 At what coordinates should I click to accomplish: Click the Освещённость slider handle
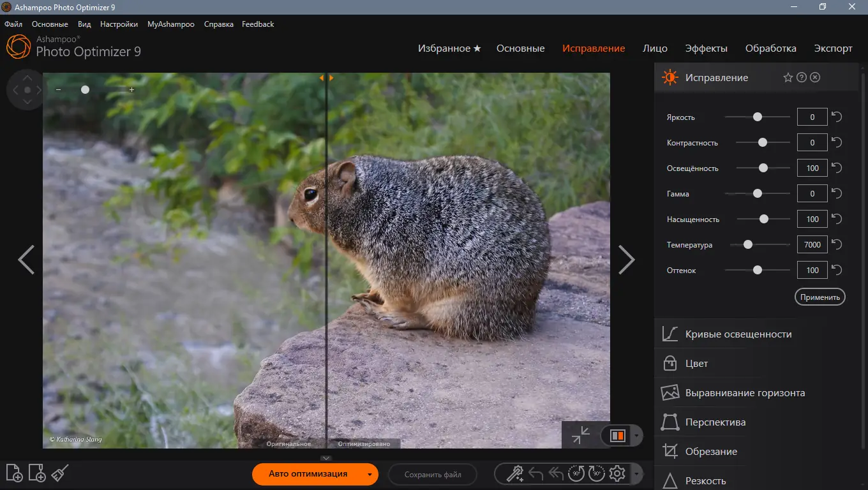[x=763, y=168]
